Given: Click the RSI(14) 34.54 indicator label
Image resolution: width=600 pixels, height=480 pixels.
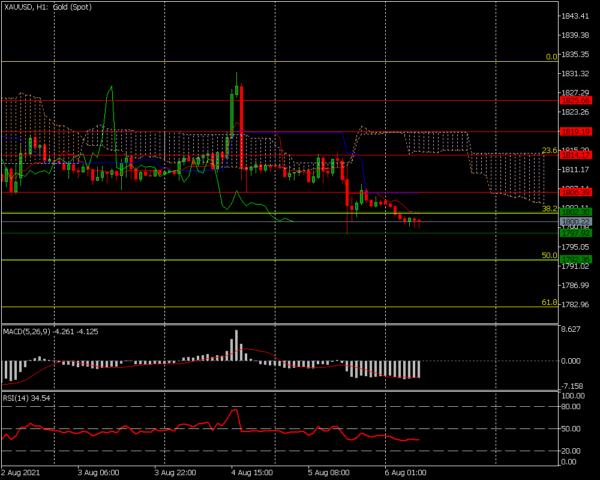Looking at the screenshot, I should click(26, 398).
